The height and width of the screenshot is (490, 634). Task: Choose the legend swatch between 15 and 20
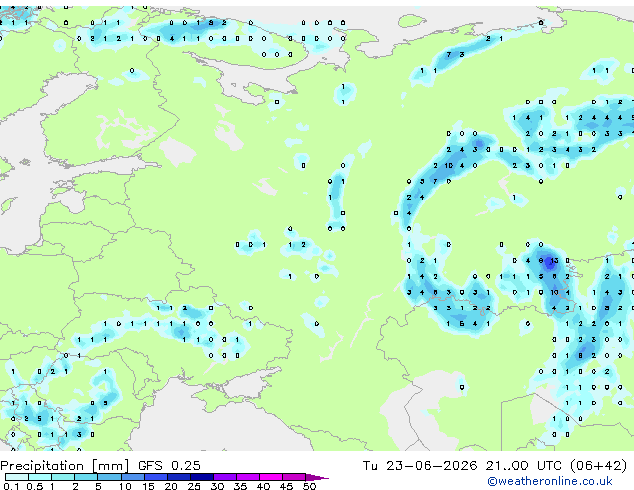coord(155,477)
